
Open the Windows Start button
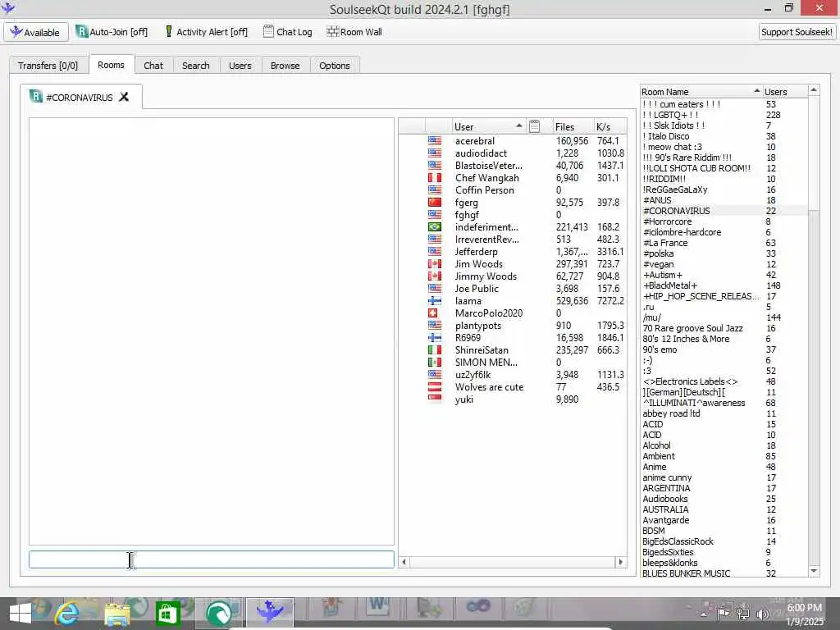click(20, 613)
